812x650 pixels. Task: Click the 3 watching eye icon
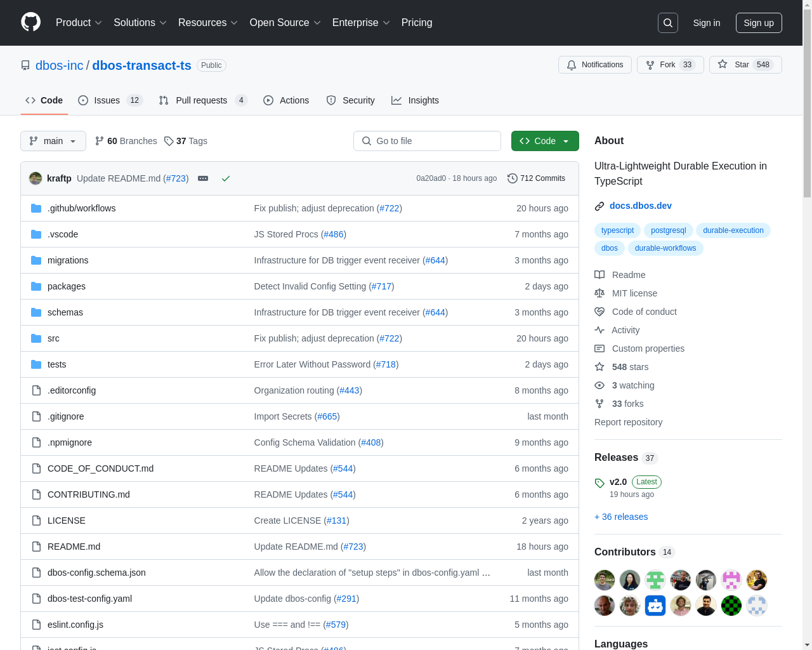599,385
